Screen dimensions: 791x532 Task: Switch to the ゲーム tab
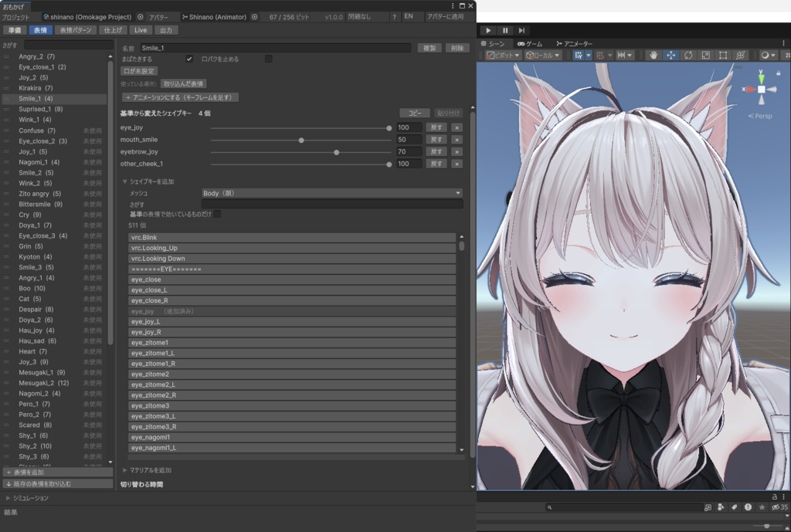click(530, 44)
